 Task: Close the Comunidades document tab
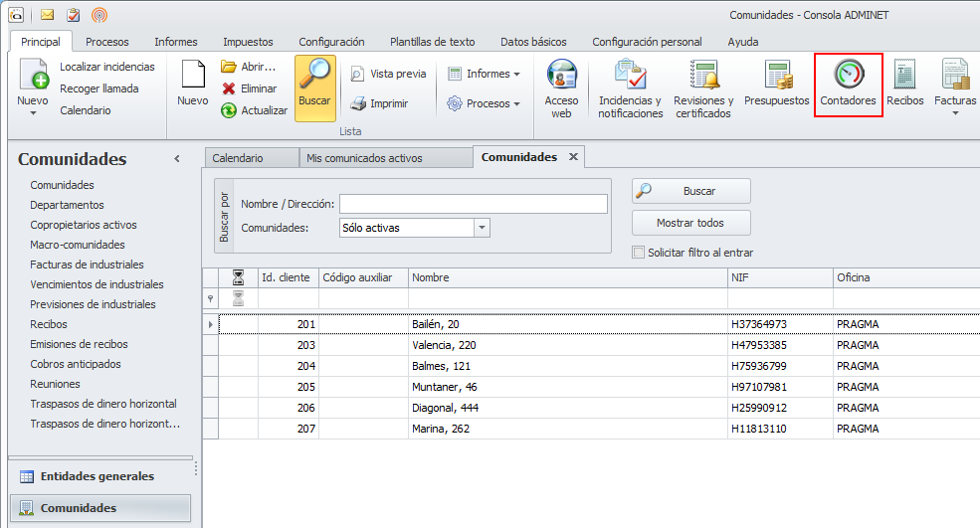point(573,157)
